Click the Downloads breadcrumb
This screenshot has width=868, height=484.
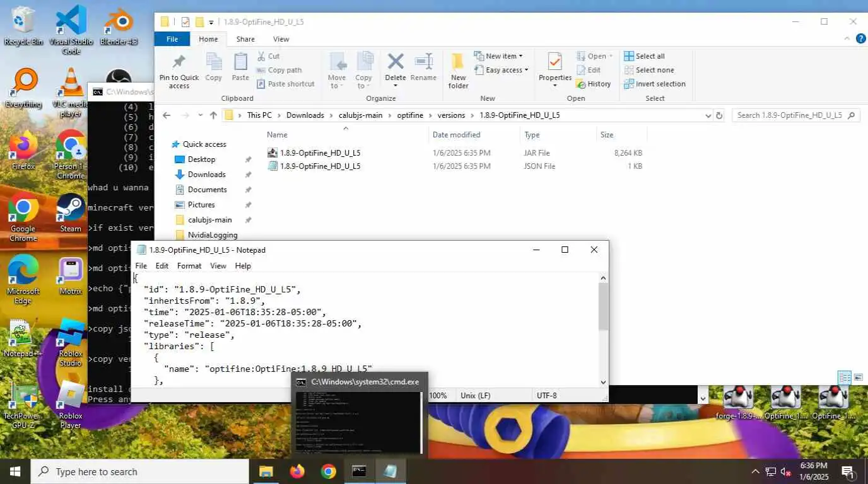305,115
